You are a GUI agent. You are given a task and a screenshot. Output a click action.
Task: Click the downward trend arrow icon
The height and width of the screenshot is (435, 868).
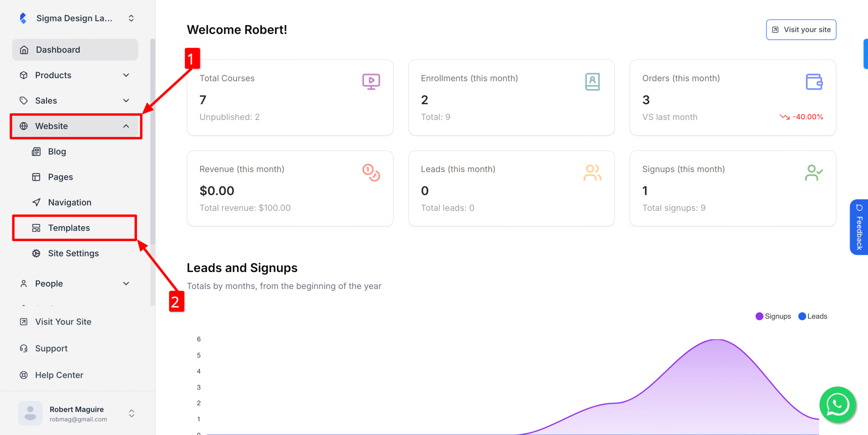coord(785,117)
